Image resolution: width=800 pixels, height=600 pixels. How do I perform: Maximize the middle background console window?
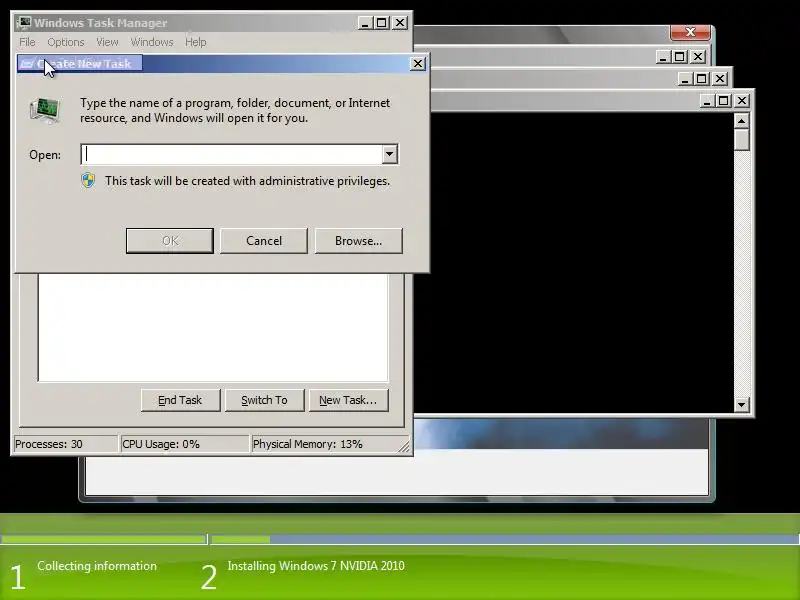[702, 79]
